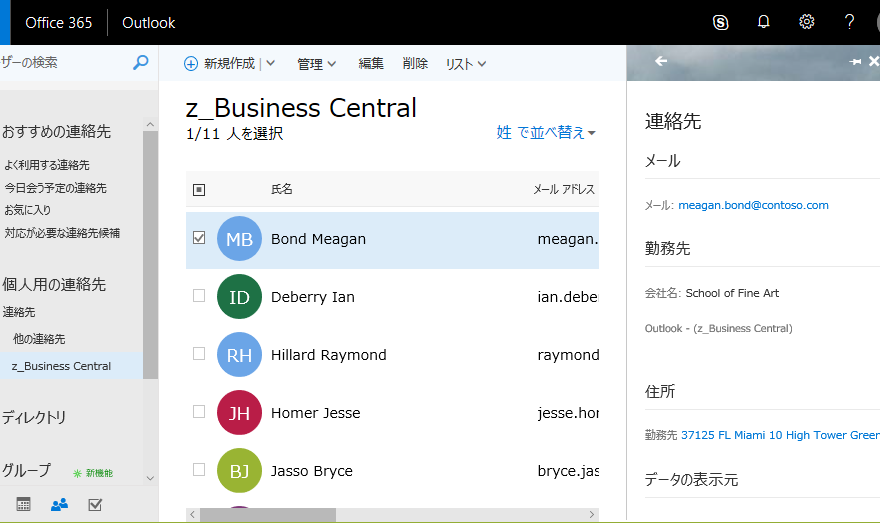The height and width of the screenshot is (523, 880).
Task: Click the 削除 command
Action: tap(415, 63)
